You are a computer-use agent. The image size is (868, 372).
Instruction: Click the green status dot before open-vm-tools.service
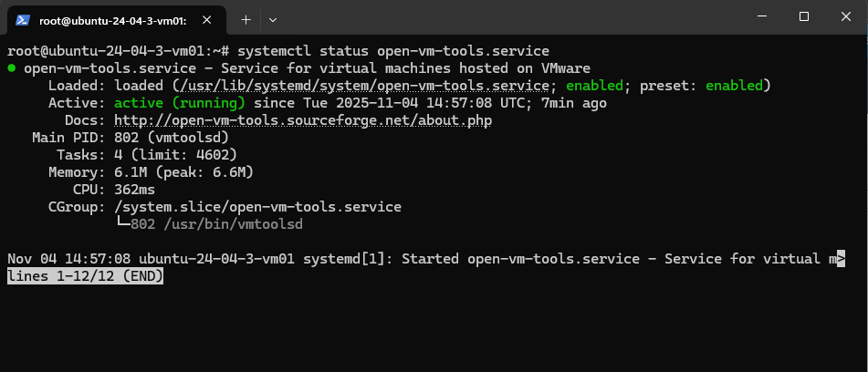pyautogui.click(x=11, y=68)
